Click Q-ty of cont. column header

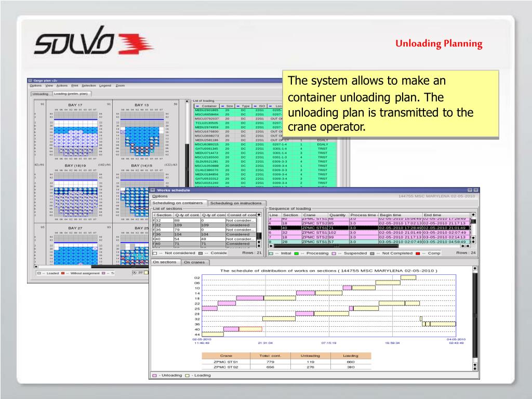point(187,215)
